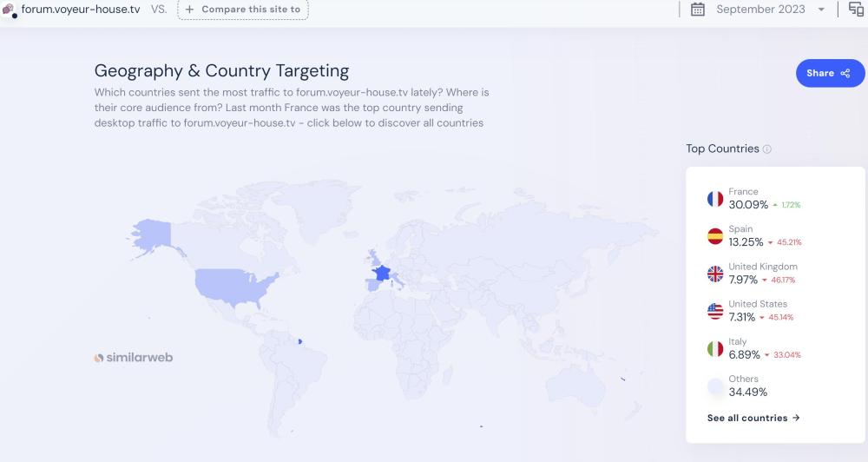
Task: Expand the September 2023 date dropdown
Action: click(760, 10)
